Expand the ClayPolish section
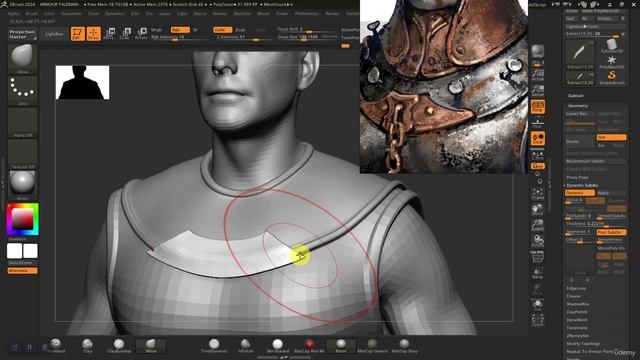The height and width of the screenshot is (360, 640). (577, 312)
